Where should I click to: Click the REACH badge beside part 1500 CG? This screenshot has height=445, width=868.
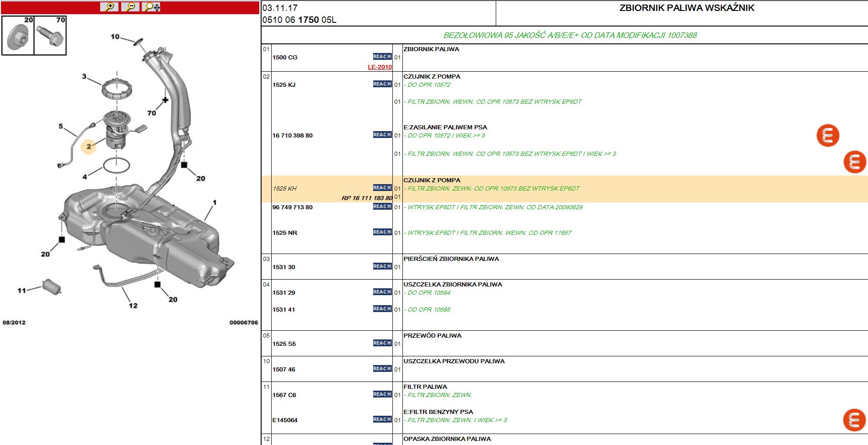[382, 57]
